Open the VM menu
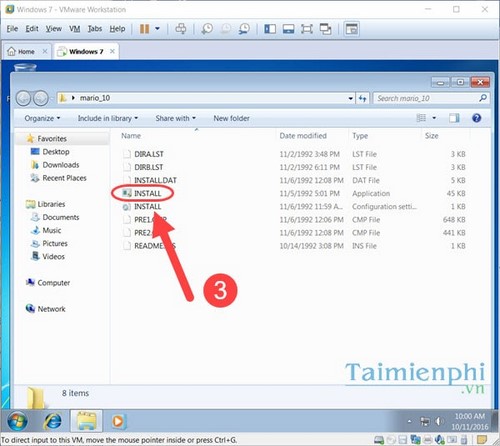 coord(75,29)
